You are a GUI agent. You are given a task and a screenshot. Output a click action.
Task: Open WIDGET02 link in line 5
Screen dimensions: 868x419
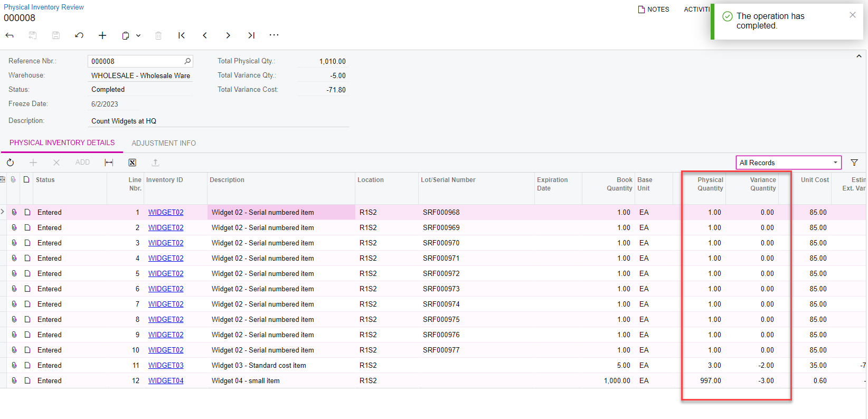click(x=166, y=273)
